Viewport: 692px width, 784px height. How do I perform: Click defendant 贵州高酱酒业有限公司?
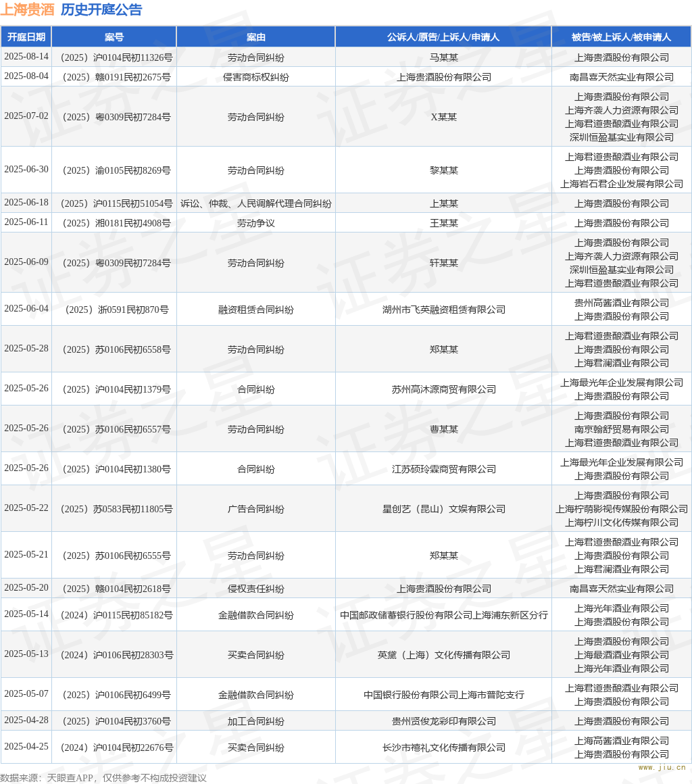(x=622, y=303)
